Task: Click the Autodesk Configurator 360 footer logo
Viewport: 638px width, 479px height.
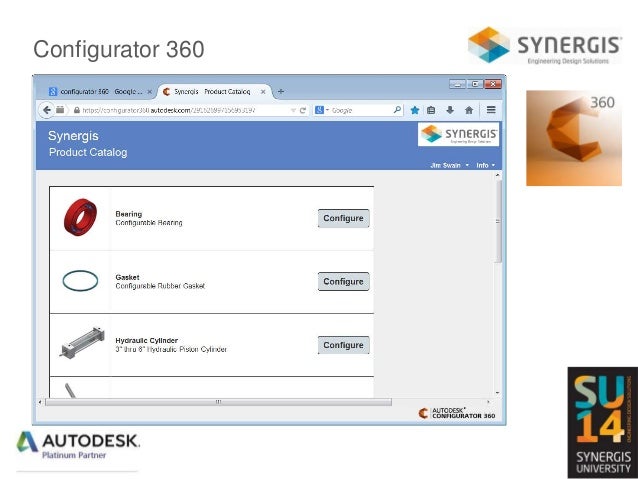Action: click(457, 413)
